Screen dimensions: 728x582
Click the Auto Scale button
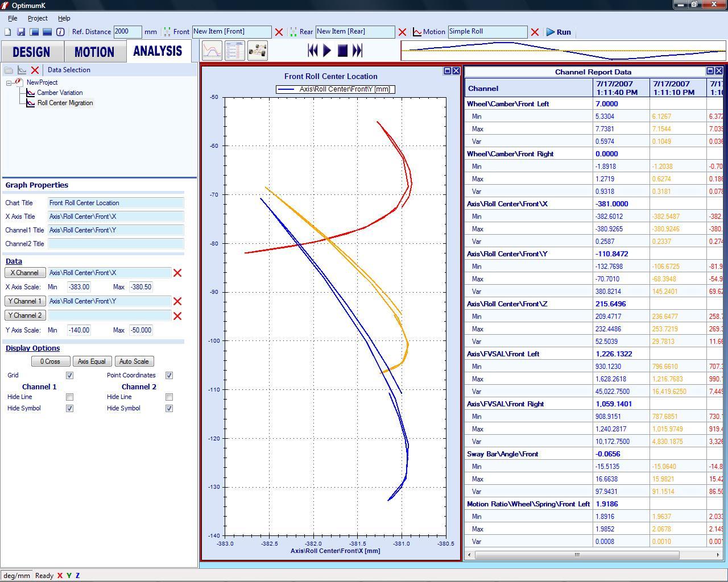(134, 361)
